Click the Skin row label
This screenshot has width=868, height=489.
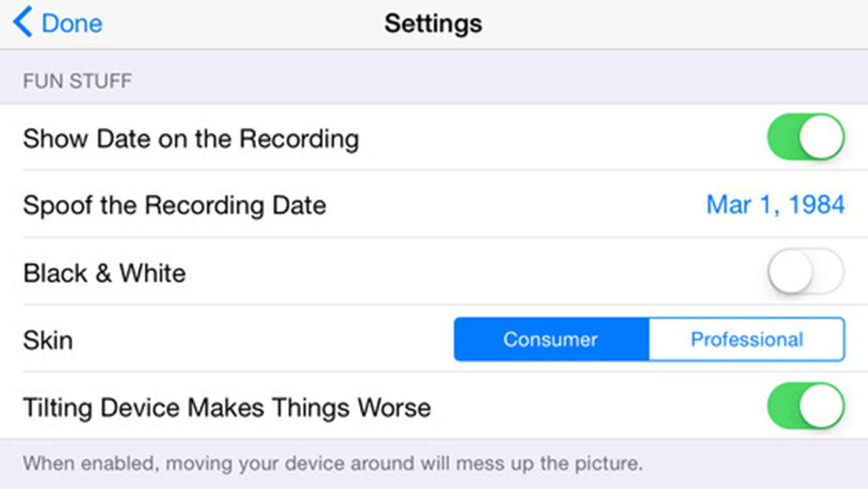[x=47, y=340]
